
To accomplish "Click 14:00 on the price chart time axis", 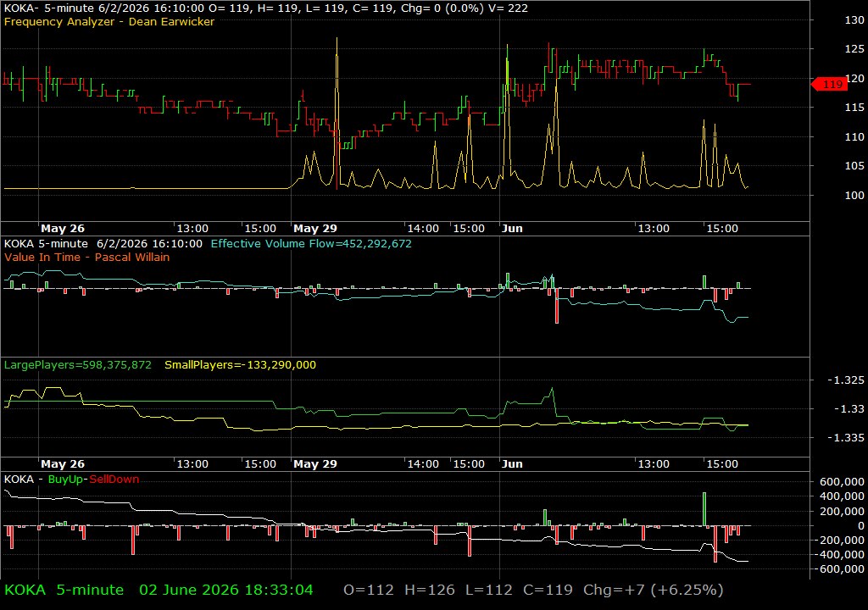I will [423, 228].
